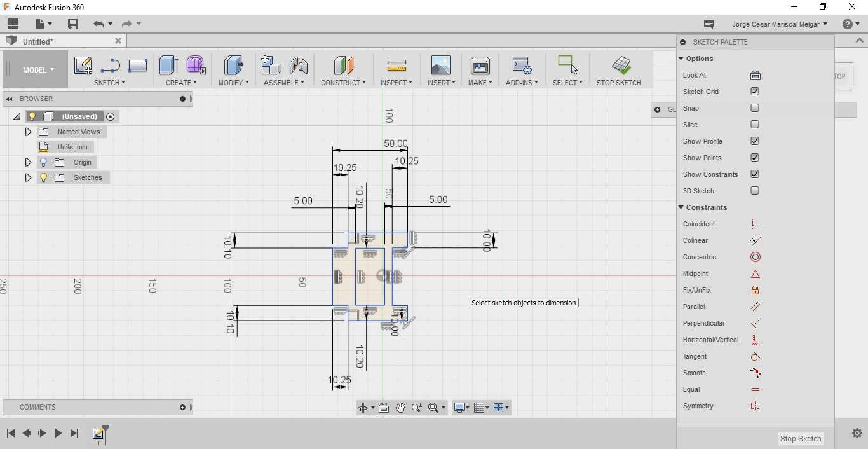This screenshot has width=868, height=449.
Task: Open the SKETCH menu
Action: point(109,83)
